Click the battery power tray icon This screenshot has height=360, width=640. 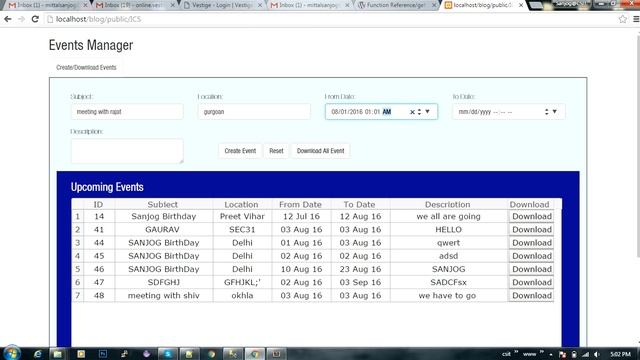(x=574, y=354)
